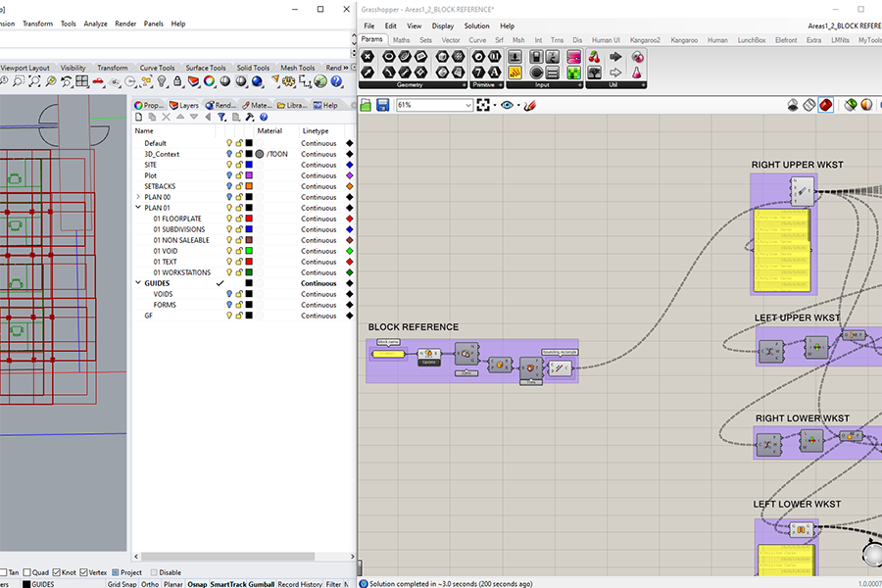Image resolution: width=882 pixels, height=588 pixels.
Task: Click the preview eye icon in the canvas toolbar
Action: click(508, 105)
